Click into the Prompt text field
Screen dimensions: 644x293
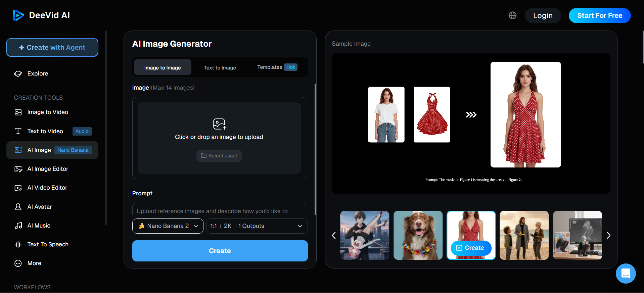tap(219, 211)
